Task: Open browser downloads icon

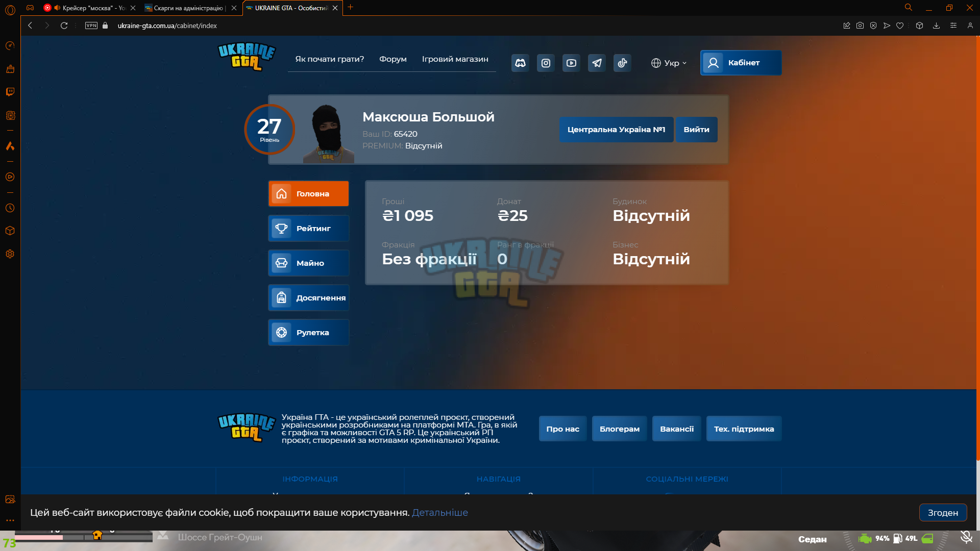Action: click(x=936, y=26)
